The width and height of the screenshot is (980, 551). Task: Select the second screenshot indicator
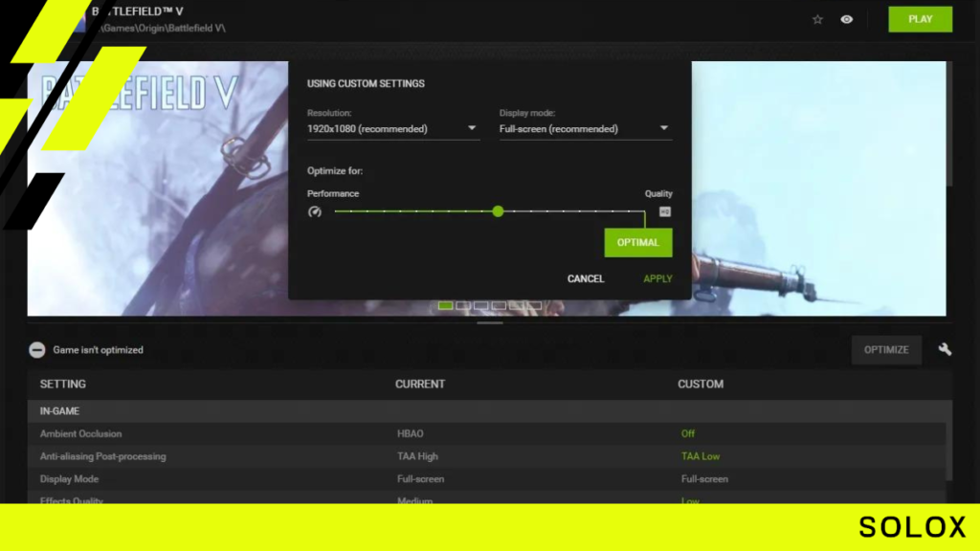(463, 305)
